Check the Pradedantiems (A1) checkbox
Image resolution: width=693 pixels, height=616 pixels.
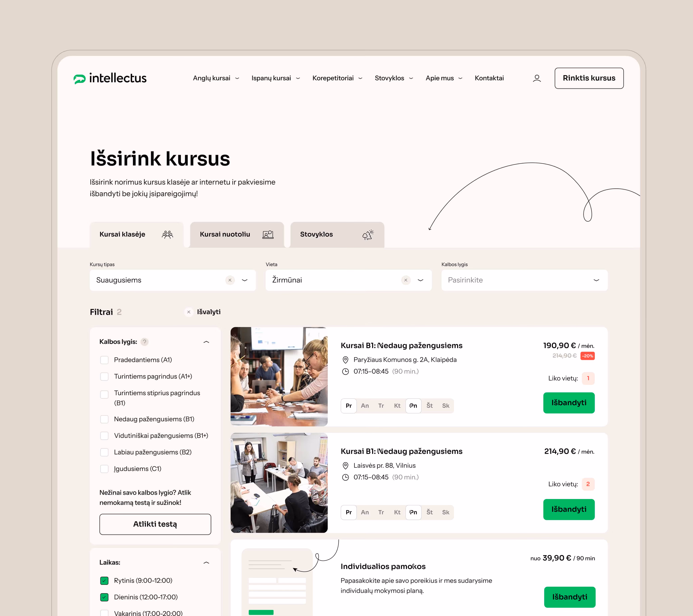pyautogui.click(x=104, y=360)
